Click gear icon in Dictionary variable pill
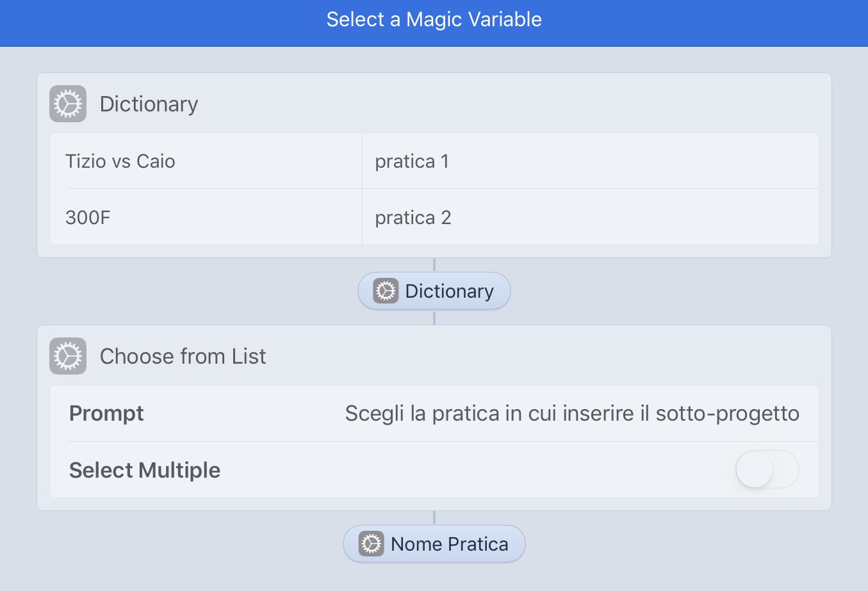This screenshot has height=591, width=868. coord(386,291)
